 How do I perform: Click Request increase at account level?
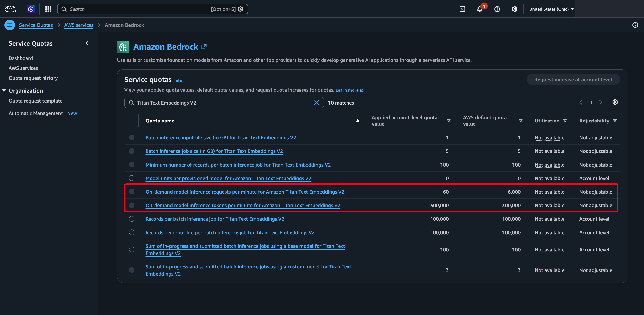(573, 80)
